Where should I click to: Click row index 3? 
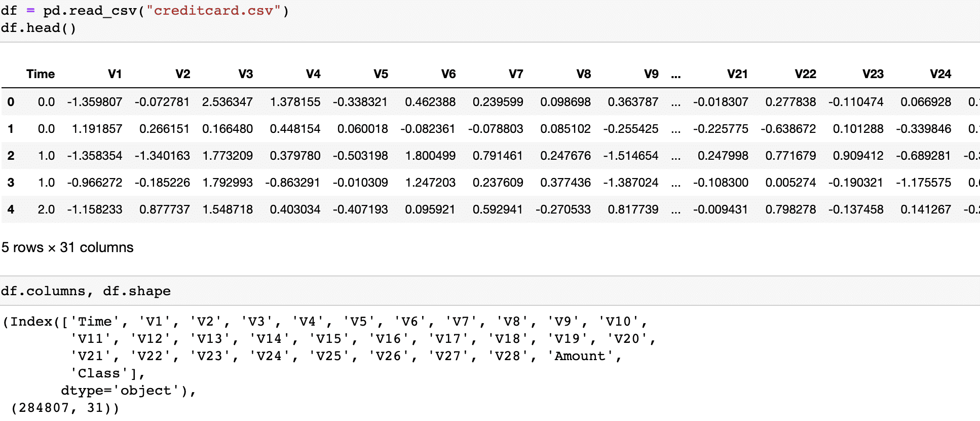[x=11, y=183]
